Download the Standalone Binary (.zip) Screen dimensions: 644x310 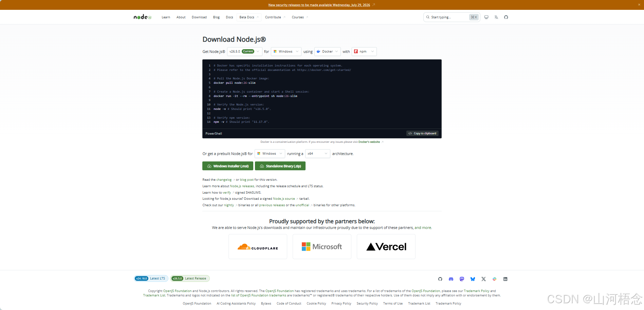[280, 166]
